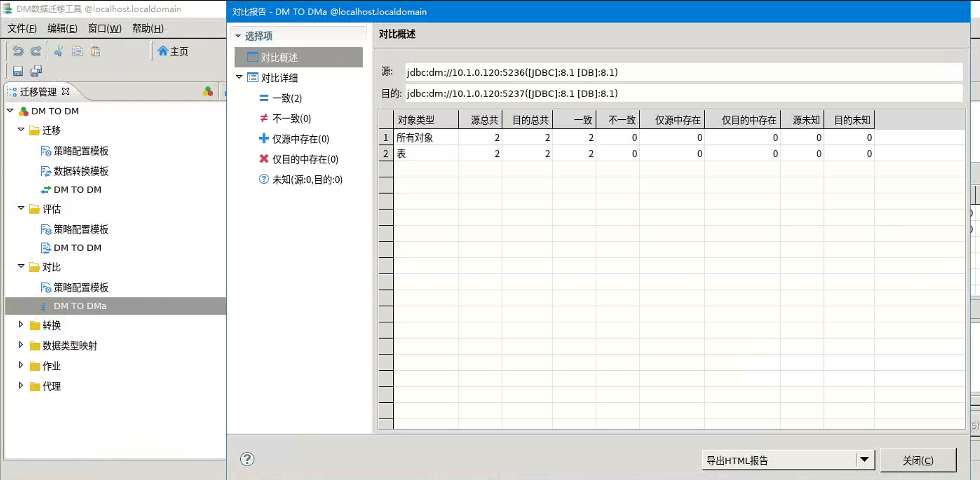
Task: Click the undo arrow toolbar icon
Action: [17, 51]
